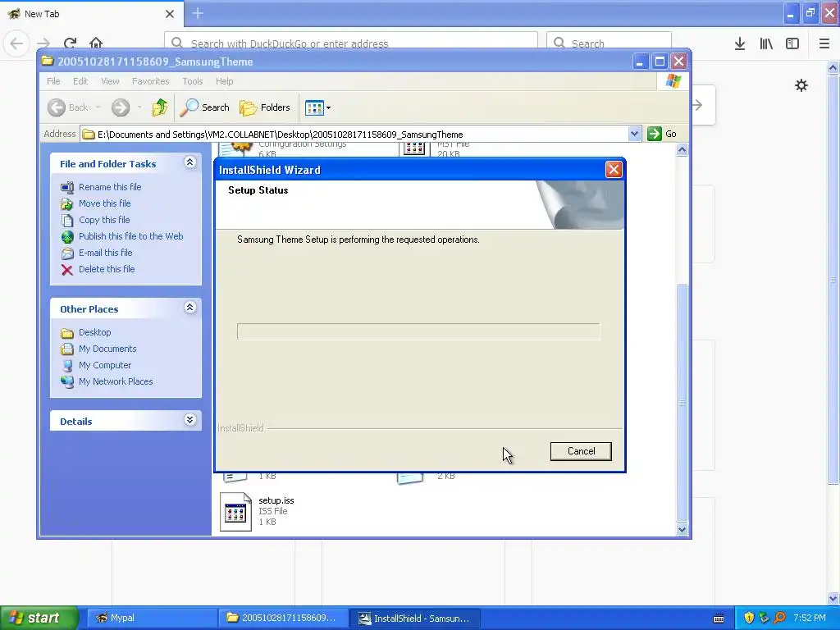Expand address bar dropdown
This screenshot has height=630, width=840.
click(x=634, y=134)
